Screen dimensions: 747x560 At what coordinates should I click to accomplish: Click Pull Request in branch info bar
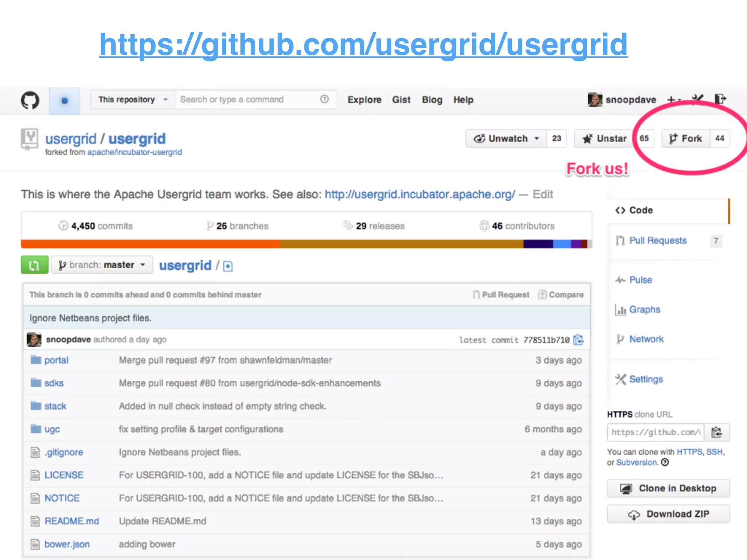[501, 295]
